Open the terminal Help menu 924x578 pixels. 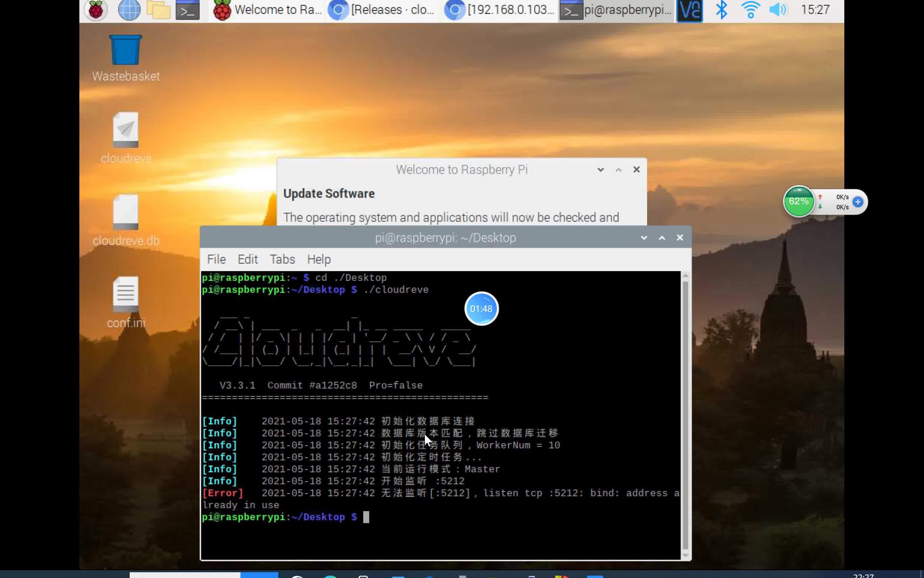pyautogui.click(x=319, y=260)
